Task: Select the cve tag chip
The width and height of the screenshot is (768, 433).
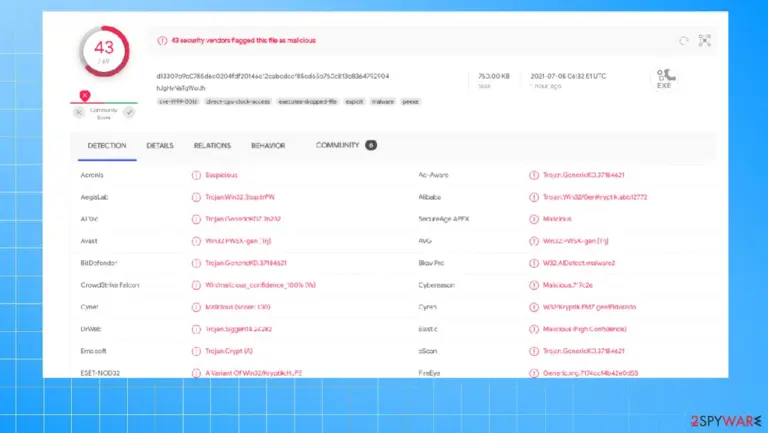Action: click(x=178, y=101)
